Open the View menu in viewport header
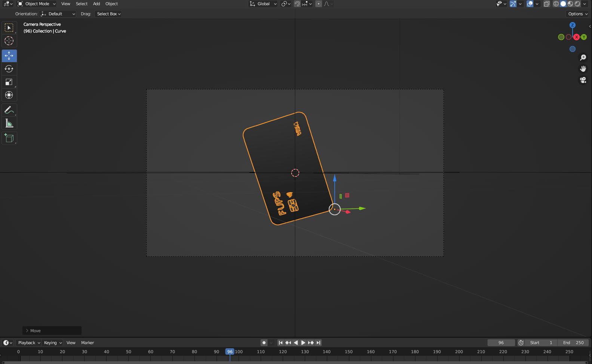 click(x=65, y=4)
